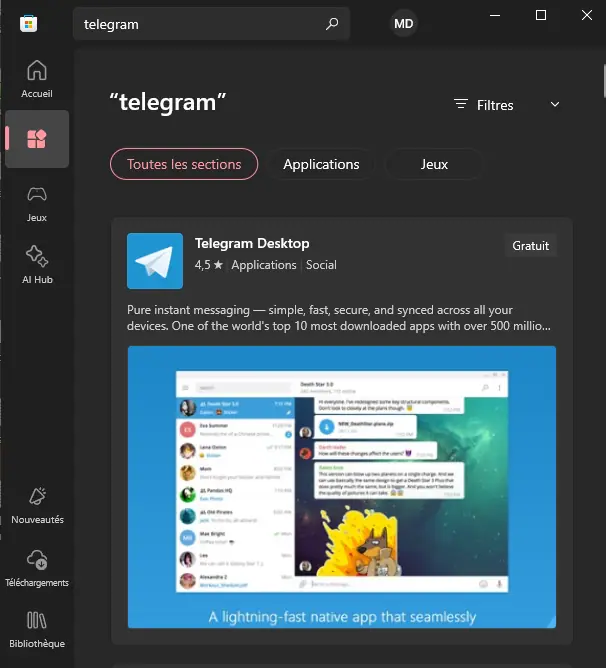The width and height of the screenshot is (606, 668).
Task: Open the Applications section in sidebar
Action: [37, 139]
